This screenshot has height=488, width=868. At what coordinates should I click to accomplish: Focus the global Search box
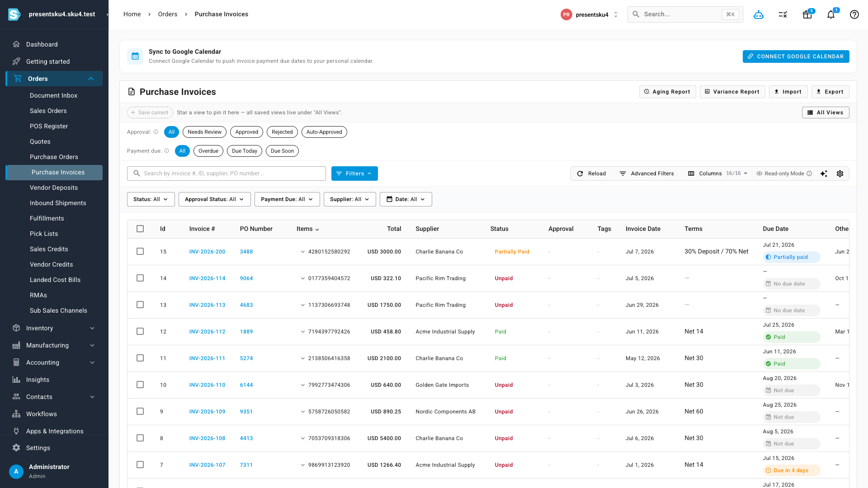(685, 14)
